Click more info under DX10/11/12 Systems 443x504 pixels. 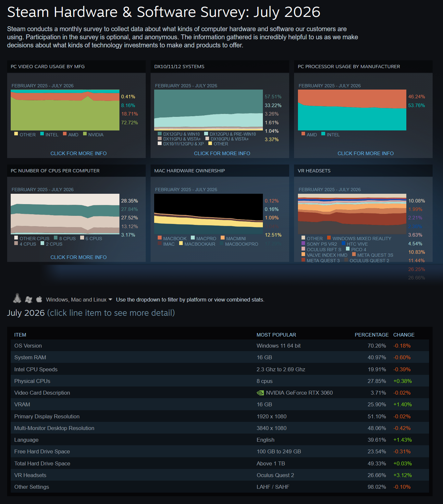222,153
